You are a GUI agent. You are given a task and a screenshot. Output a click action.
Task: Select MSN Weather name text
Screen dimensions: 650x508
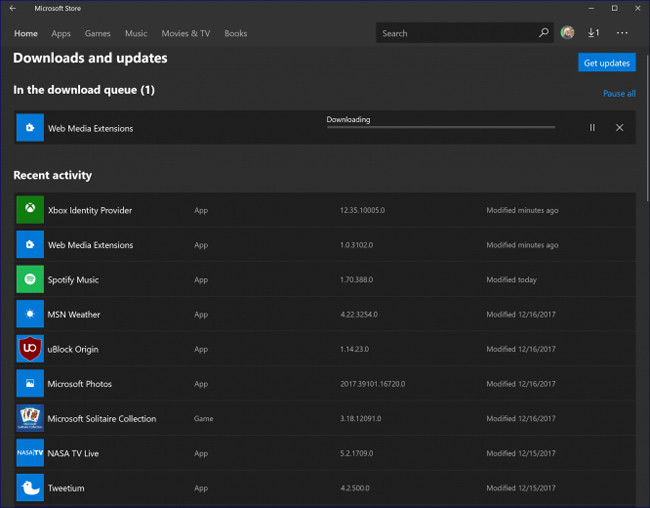click(x=73, y=314)
